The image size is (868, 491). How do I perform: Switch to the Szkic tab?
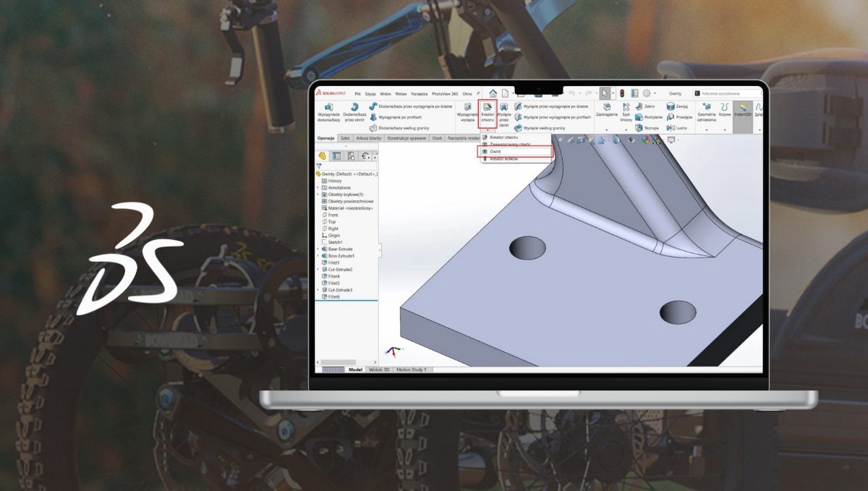[344, 138]
